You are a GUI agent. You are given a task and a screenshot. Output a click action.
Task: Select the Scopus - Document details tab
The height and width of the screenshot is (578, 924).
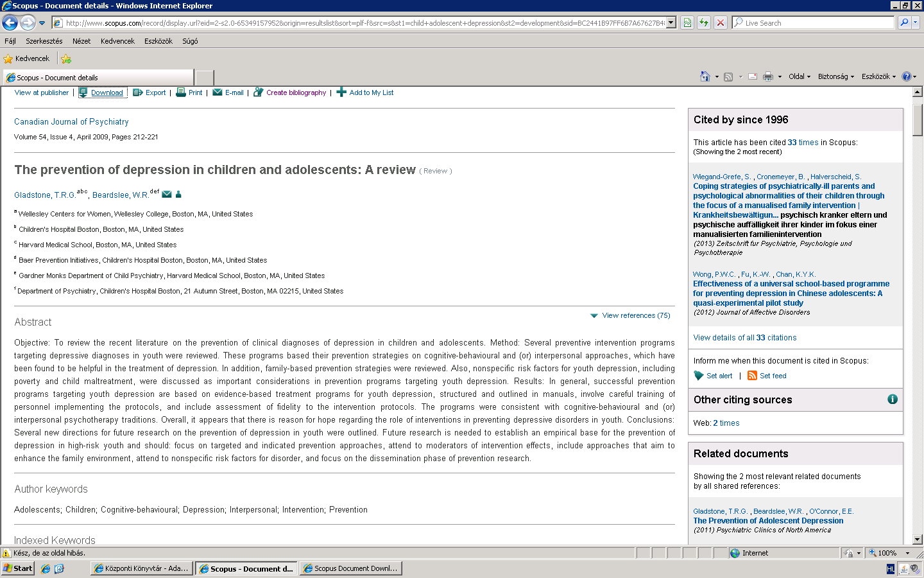click(x=98, y=78)
